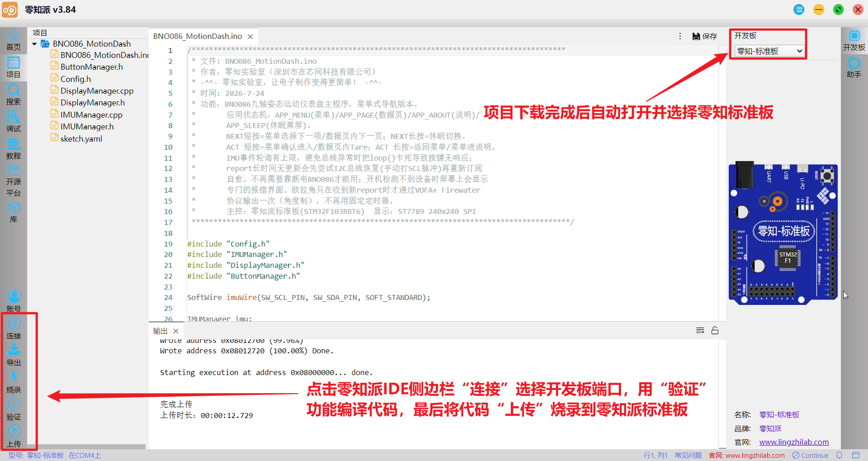Screen dimensions: 868x461
Task: Open the editor three-dot more menu
Action: pyautogui.click(x=680, y=36)
